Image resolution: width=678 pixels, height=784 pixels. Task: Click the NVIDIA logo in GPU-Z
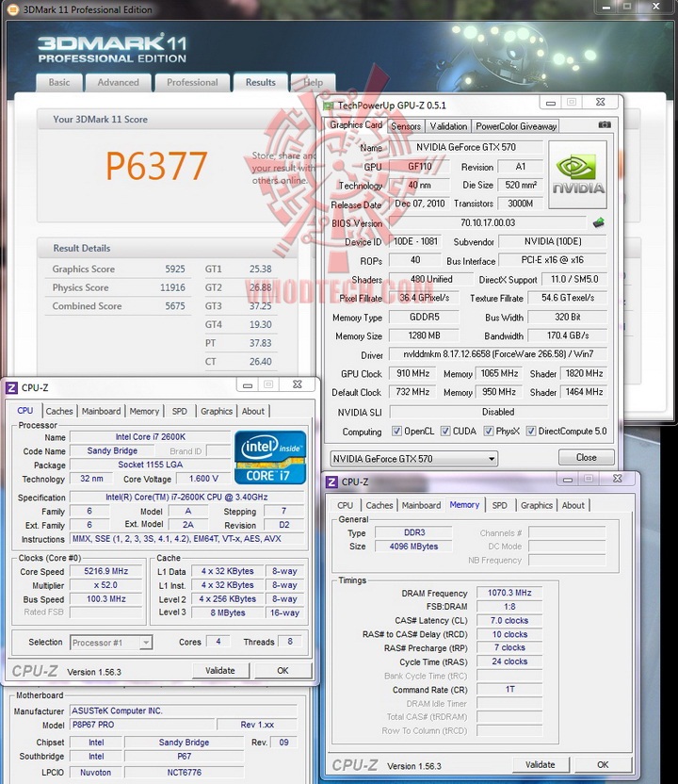point(577,174)
